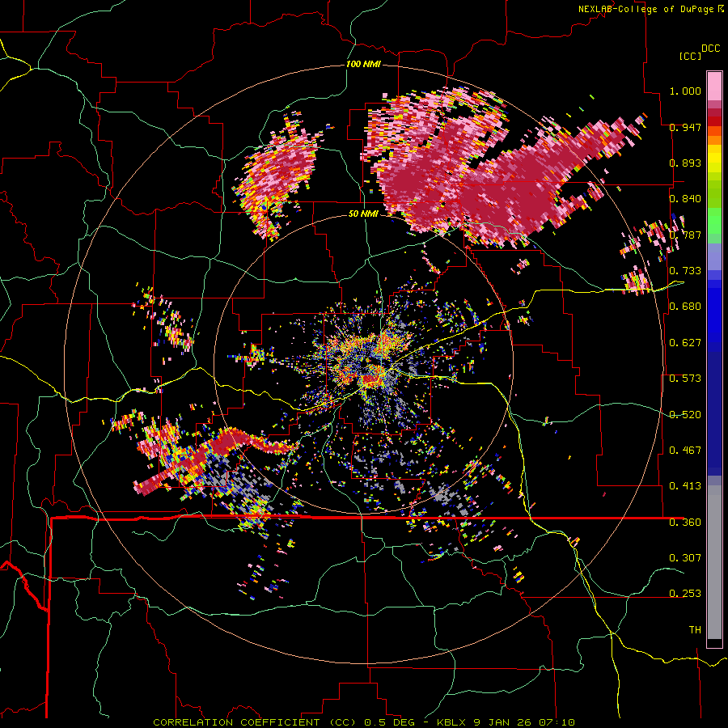Click the 0.840 scale value

pos(685,199)
